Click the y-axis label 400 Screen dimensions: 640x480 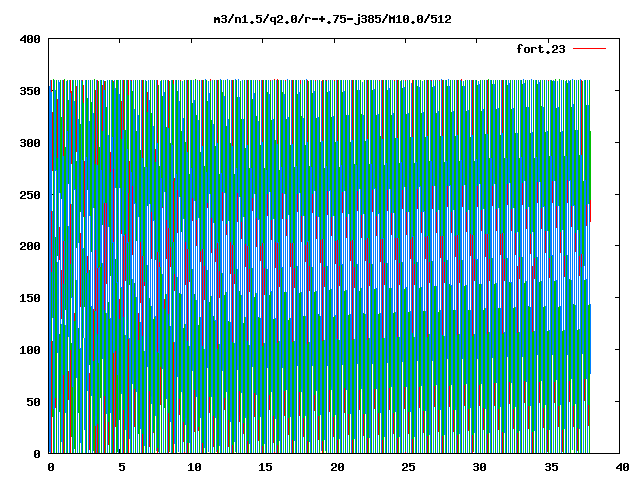coord(30,39)
